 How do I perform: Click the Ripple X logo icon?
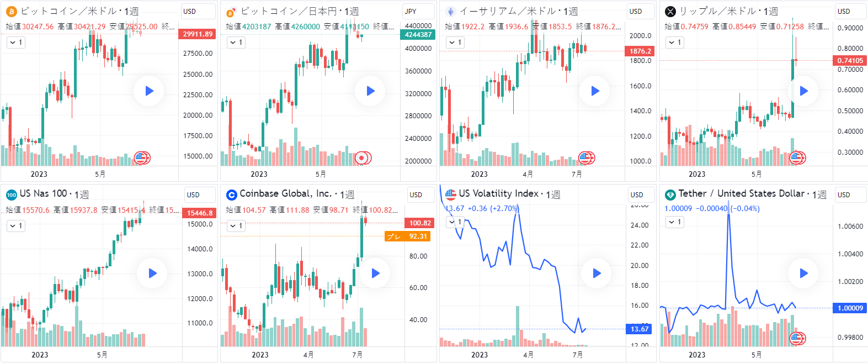(670, 11)
